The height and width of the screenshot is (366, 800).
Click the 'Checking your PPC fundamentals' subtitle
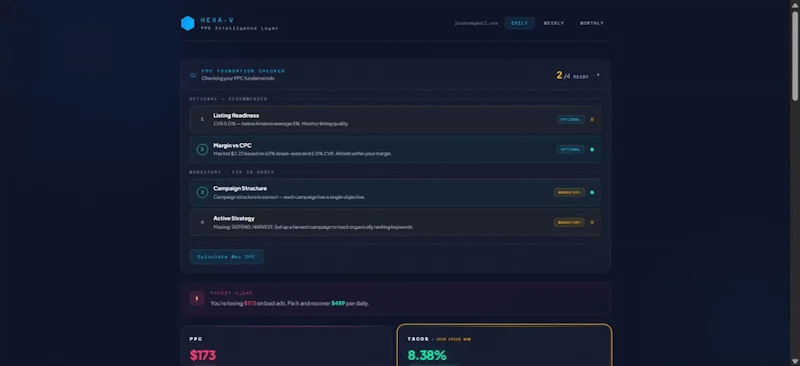pos(238,79)
